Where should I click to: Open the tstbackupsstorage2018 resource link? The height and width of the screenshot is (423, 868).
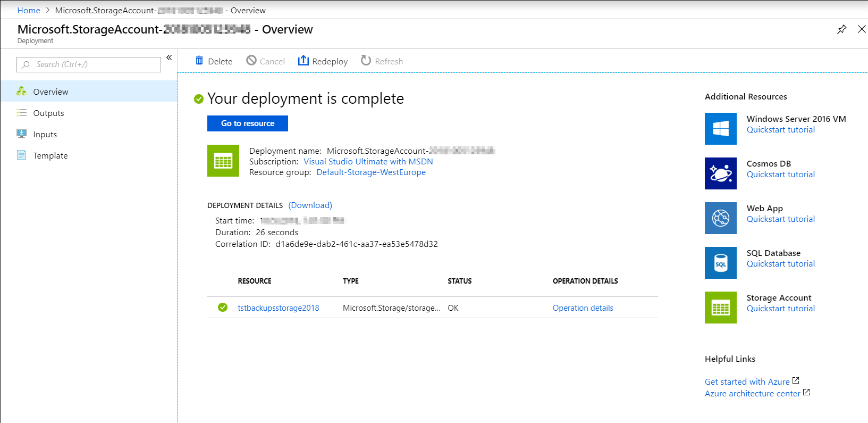click(x=279, y=308)
